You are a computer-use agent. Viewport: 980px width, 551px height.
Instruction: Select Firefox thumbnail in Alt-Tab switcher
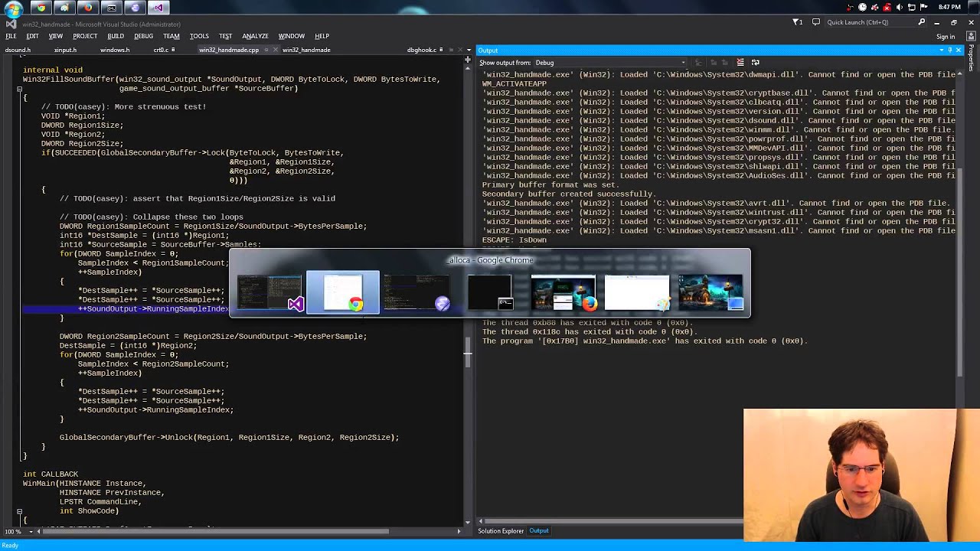(563, 293)
